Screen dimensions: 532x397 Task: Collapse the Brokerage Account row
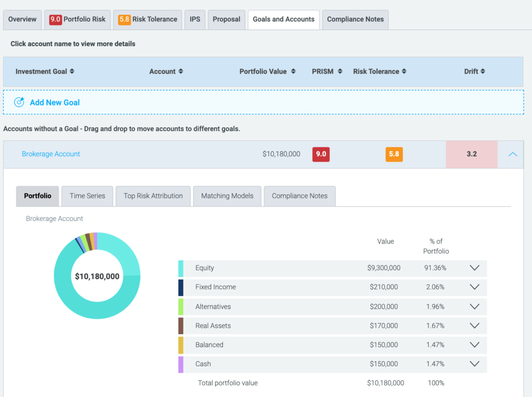coord(512,154)
